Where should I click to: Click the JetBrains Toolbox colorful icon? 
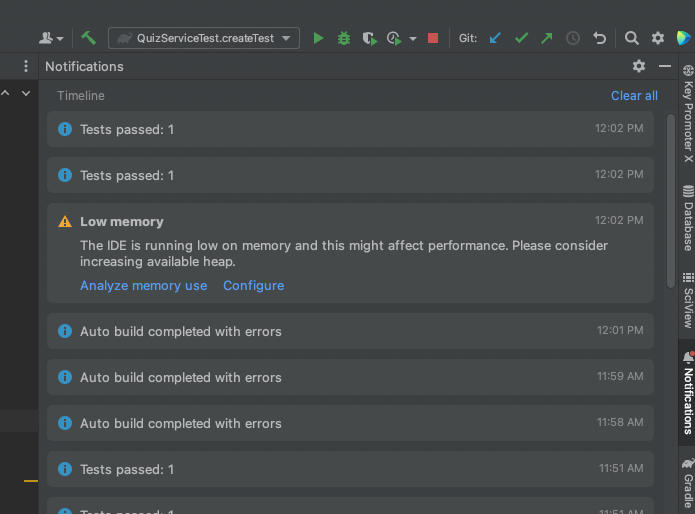point(683,38)
